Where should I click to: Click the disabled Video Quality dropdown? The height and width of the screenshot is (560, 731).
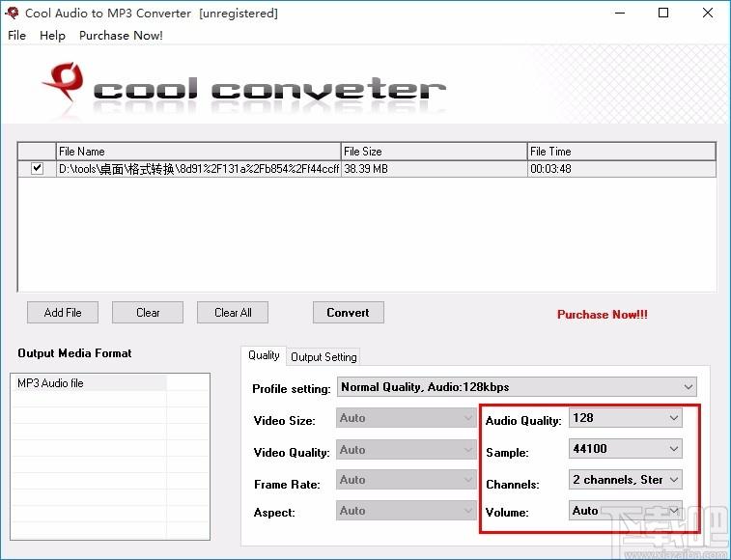pos(407,450)
